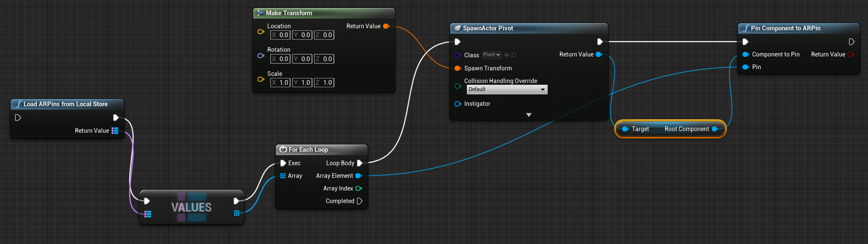Click the Root Component Target pin
This screenshot has width=868, height=244.
tap(626, 129)
